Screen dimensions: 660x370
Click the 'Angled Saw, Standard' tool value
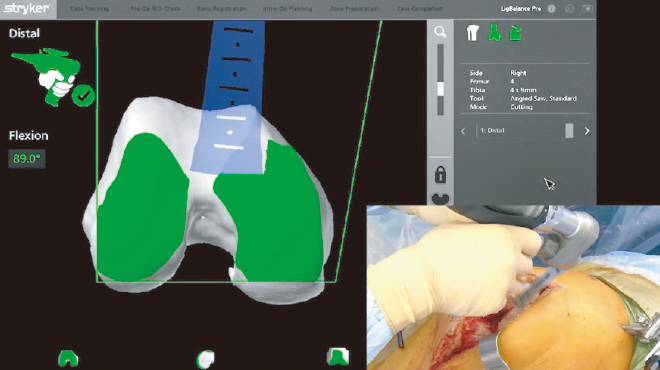[543, 98]
